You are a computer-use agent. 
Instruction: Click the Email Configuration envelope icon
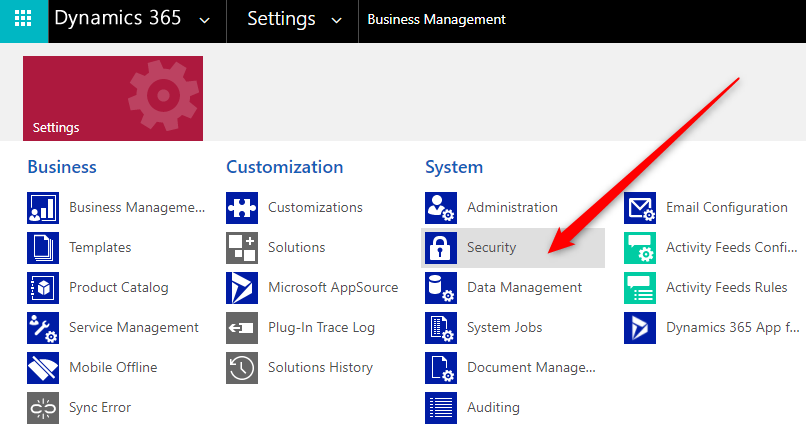coord(640,208)
